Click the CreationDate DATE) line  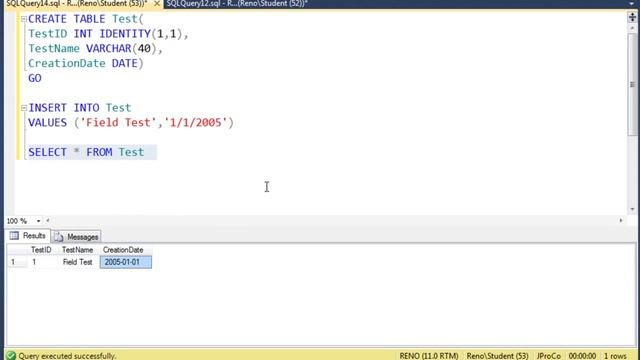pos(86,63)
